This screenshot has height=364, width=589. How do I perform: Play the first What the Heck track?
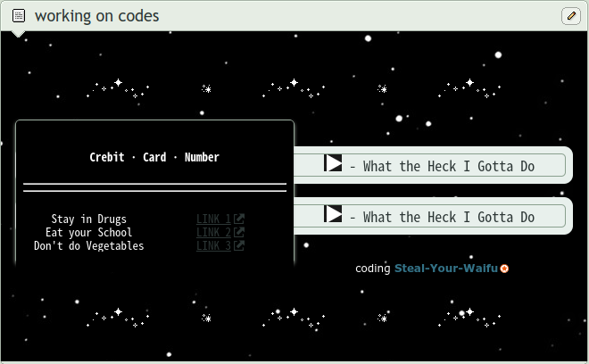click(x=333, y=163)
